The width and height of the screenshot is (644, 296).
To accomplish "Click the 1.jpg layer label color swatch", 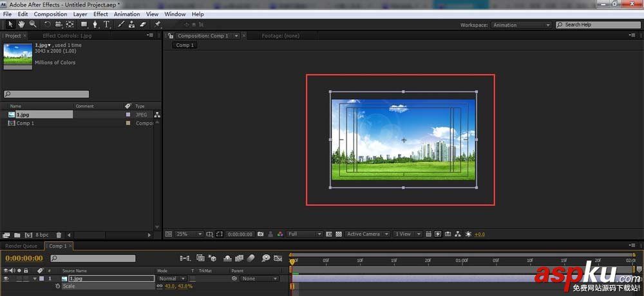I will point(41,279).
